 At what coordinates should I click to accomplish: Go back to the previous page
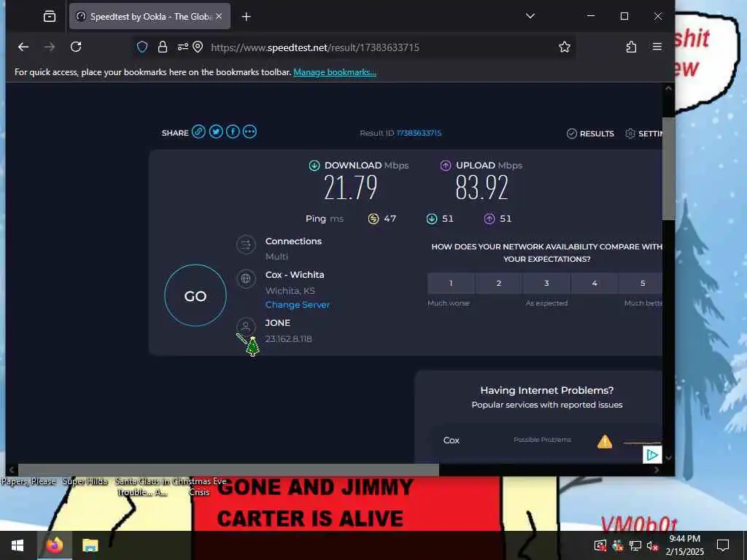pyautogui.click(x=23, y=47)
